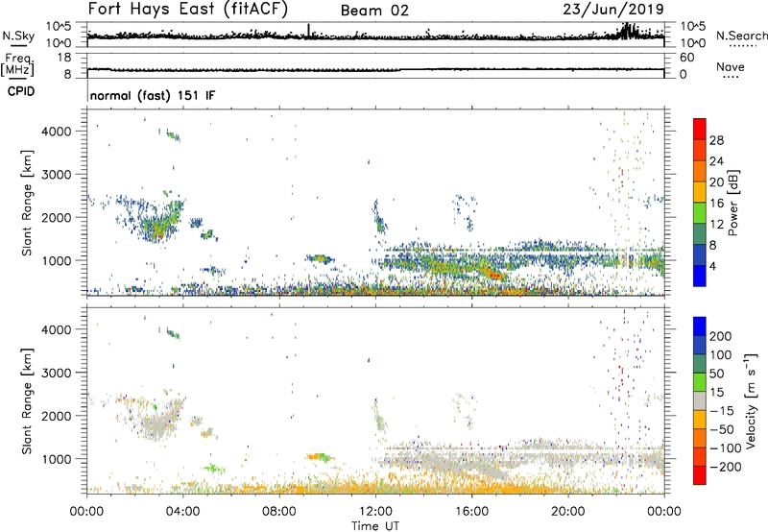Click the '20:00' time tick label

coord(568,512)
